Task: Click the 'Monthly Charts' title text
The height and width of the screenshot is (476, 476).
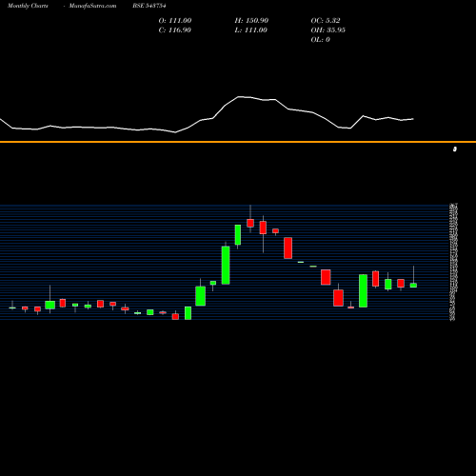Action: [28, 6]
